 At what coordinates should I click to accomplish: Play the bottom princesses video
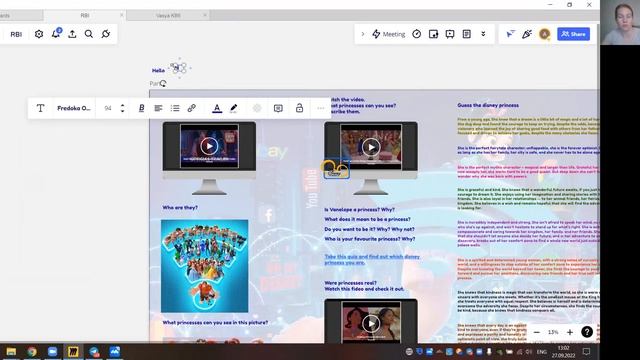[371, 323]
